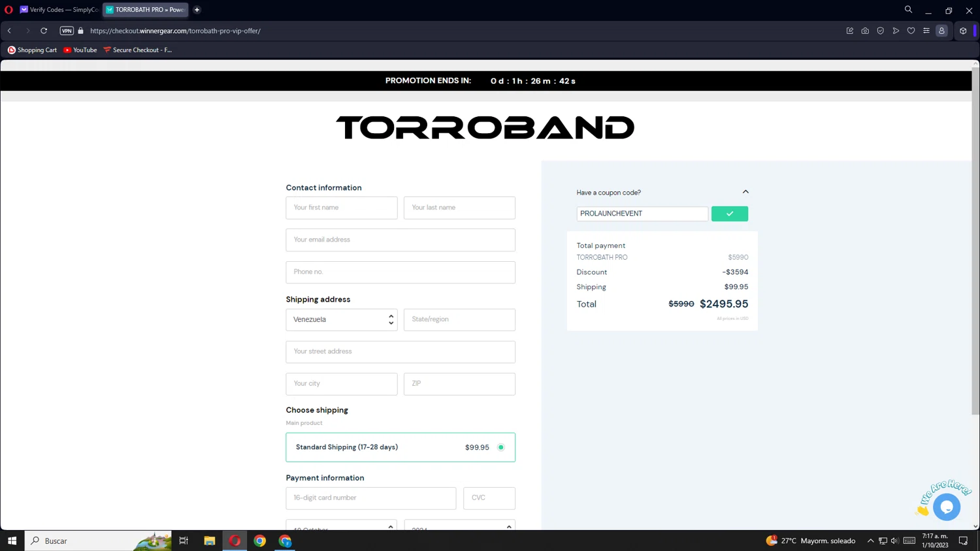
Task: Collapse the Have a coupon code section
Action: point(745,192)
